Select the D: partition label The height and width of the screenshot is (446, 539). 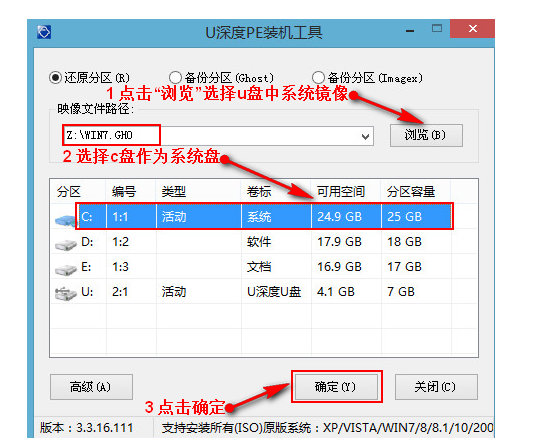[x=87, y=242]
